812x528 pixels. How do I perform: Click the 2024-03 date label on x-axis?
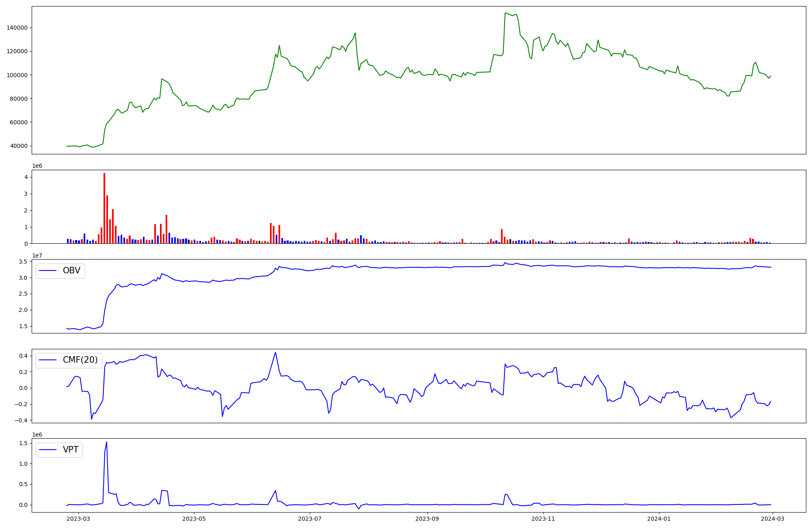(x=773, y=519)
